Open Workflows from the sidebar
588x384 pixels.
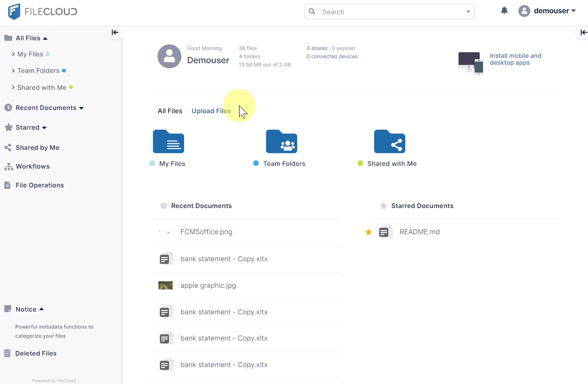click(x=33, y=166)
